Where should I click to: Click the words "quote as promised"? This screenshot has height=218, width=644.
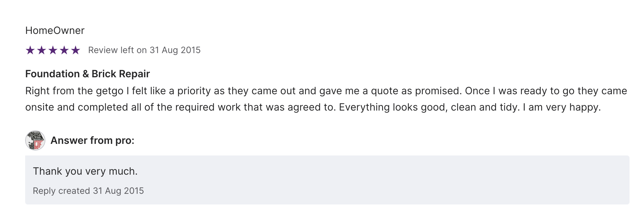[416, 91]
